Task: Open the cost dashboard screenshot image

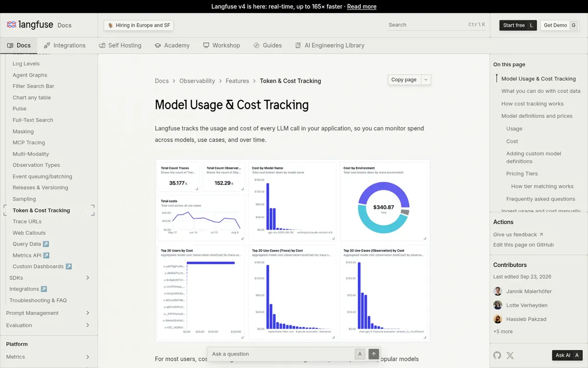Action: (293, 250)
